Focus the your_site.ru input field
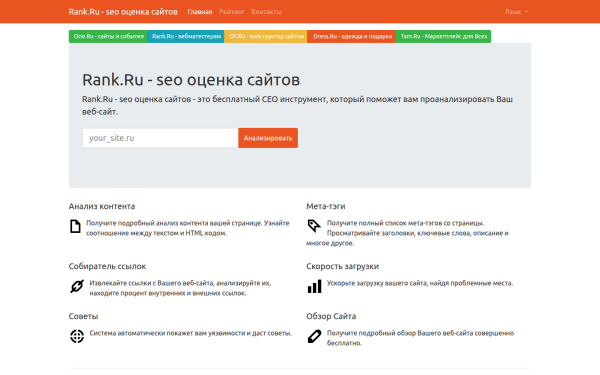 160,138
